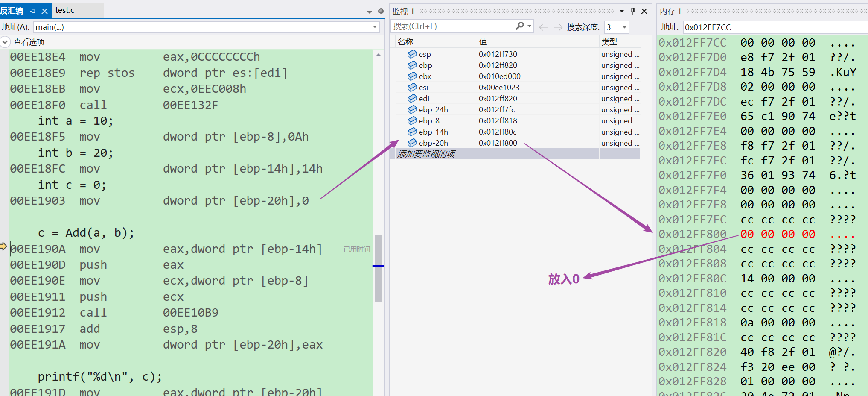Open the search depth dropdown showing 3
868x396 pixels.
pyautogui.click(x=617, y=27)
